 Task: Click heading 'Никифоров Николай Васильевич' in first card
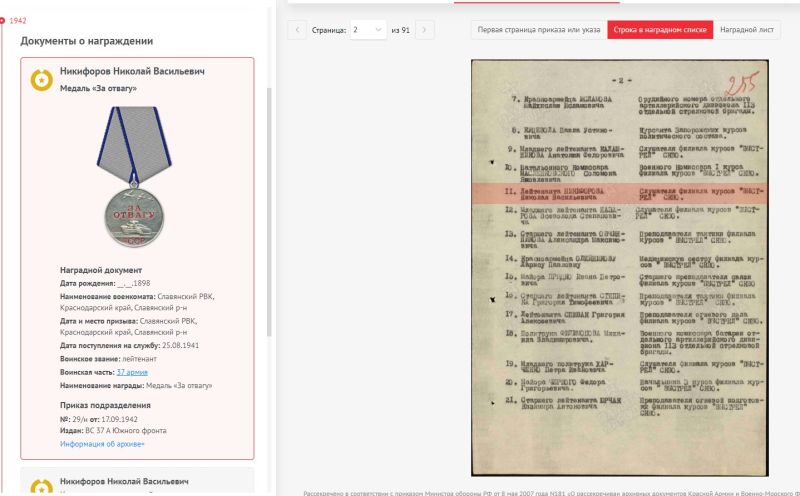132,71
